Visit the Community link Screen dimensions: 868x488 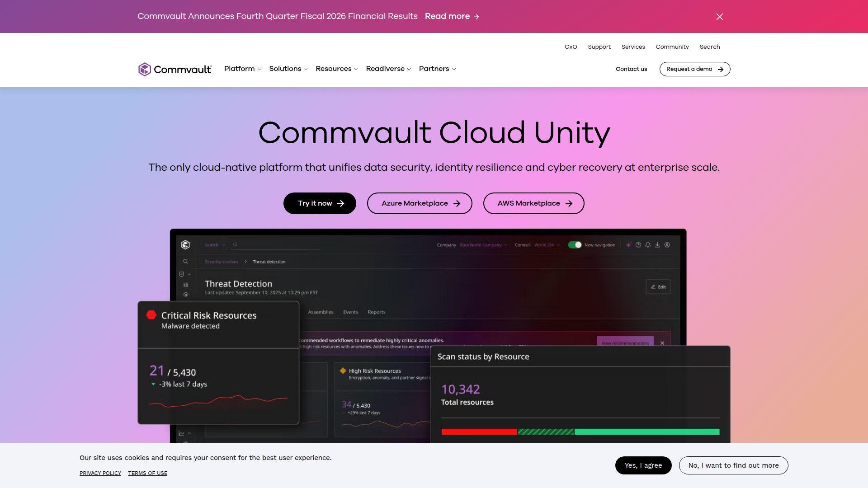tap(672, 47)
